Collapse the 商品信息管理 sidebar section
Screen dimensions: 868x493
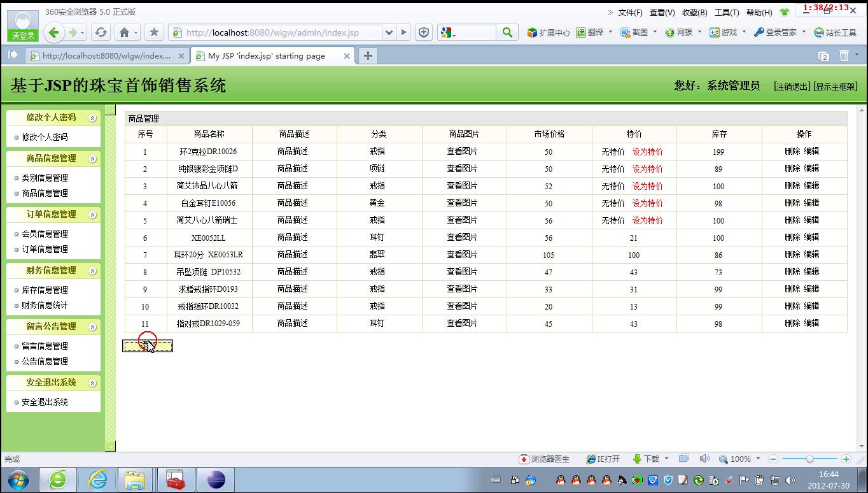click(92, 159)
